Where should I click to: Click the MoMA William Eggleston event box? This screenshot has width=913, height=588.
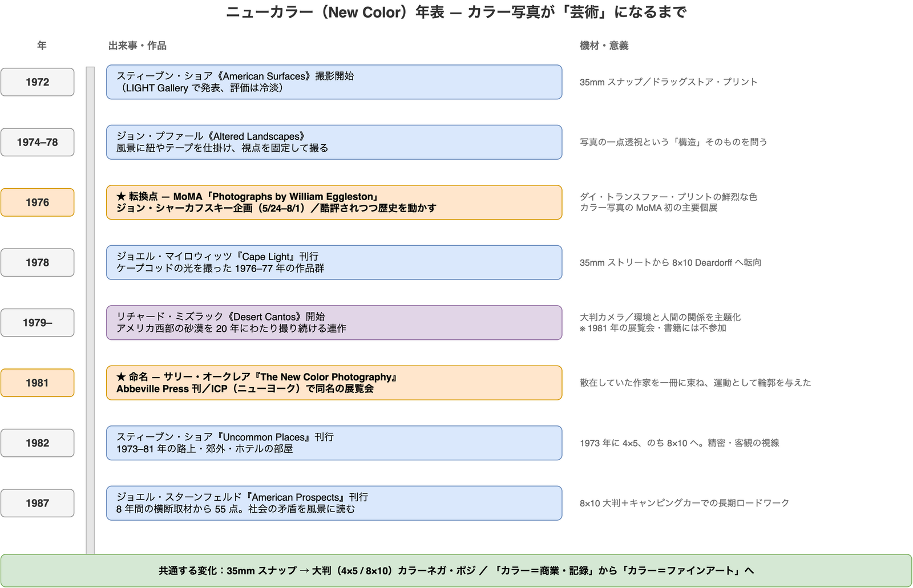click(334, 202)
